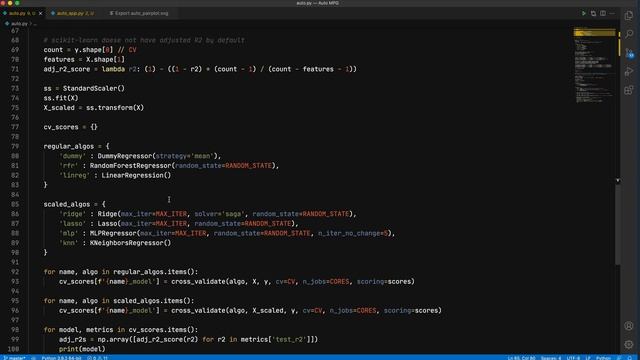Screen dimensions: 640x360
Task: Click 'adj_r2_score' on line 71
Action: (x=67, y=69)
